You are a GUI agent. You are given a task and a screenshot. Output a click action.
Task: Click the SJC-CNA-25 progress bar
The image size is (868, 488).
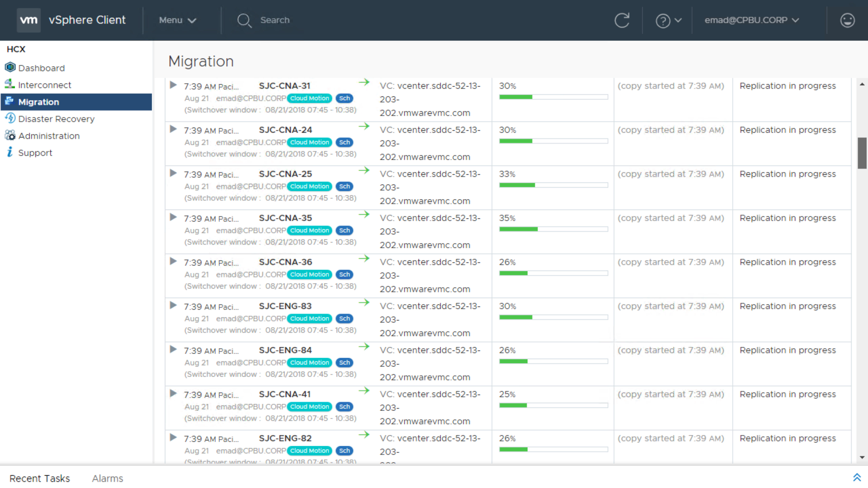pyautogui.click(x=553, y=185)
